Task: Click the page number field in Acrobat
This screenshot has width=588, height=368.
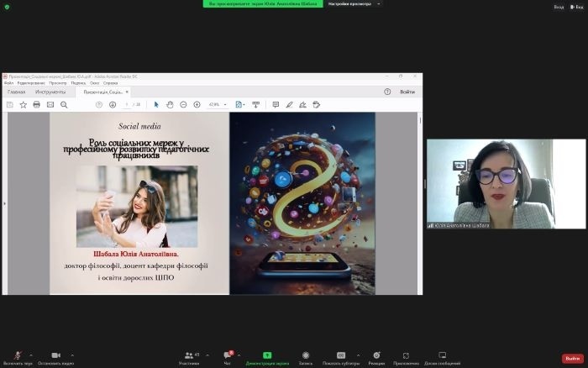Action: click(x=126, y=105)
